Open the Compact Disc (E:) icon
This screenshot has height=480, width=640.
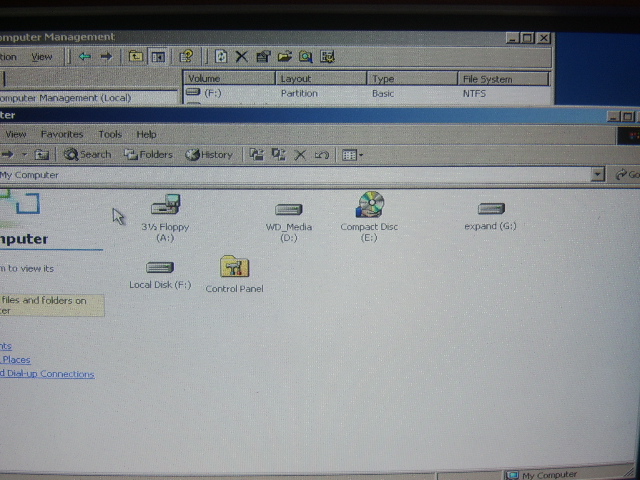369,206
